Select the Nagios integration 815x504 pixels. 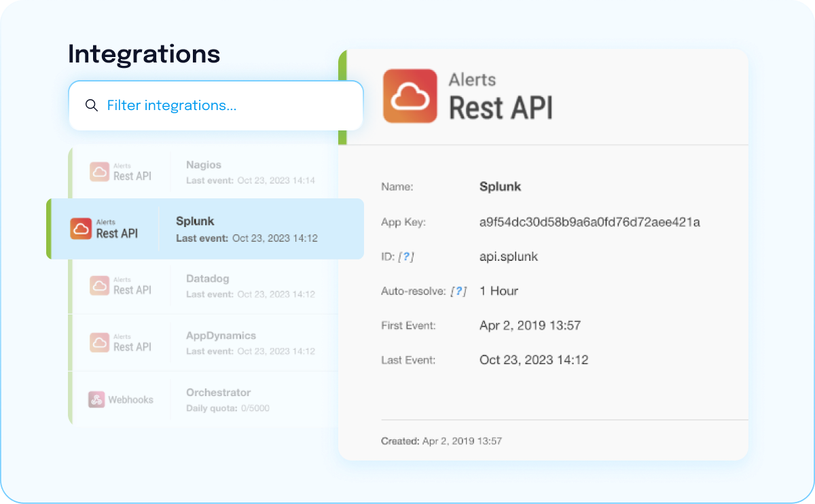pos(204,165)
